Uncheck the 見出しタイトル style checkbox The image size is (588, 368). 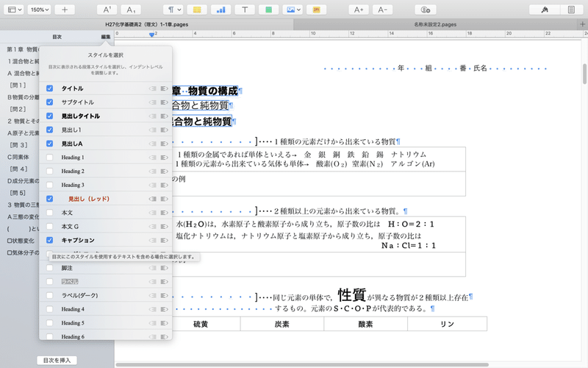pyautogui.click(x=49, y=116)
